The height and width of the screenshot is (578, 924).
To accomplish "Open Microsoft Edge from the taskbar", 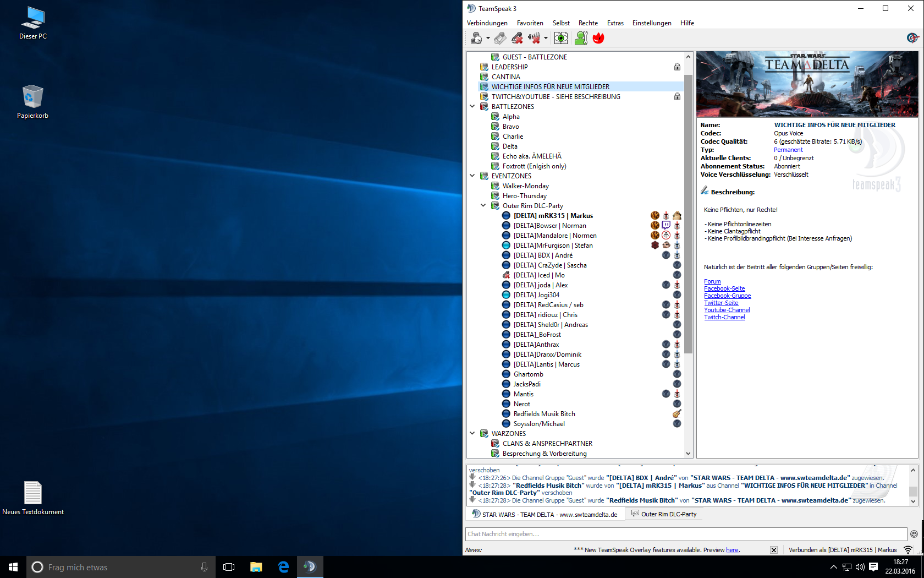I will click(x=283, y=567).
